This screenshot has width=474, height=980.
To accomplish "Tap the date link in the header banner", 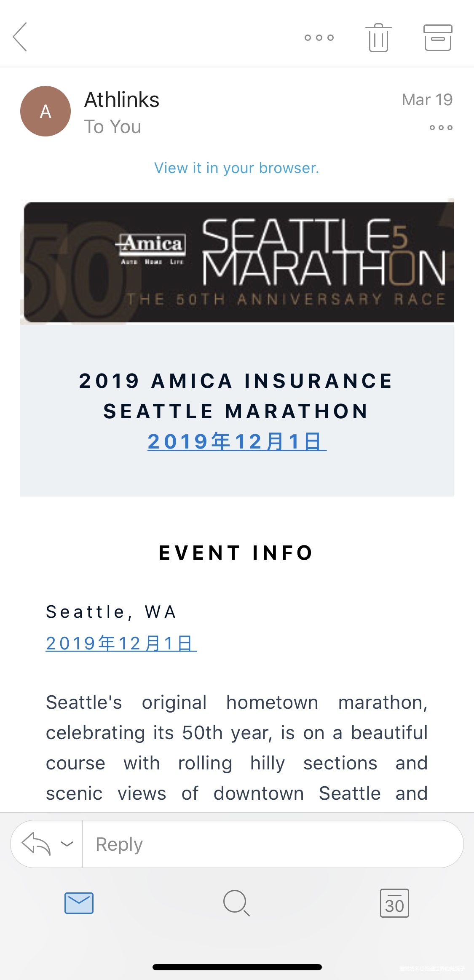I will coord(237,441).
